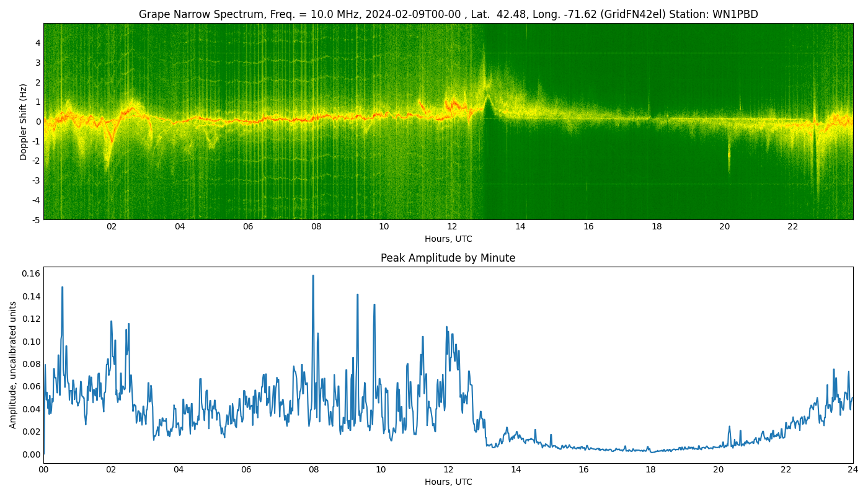
Task: Click the 0 tick on the Doppler axis
Action: point(38,122)
